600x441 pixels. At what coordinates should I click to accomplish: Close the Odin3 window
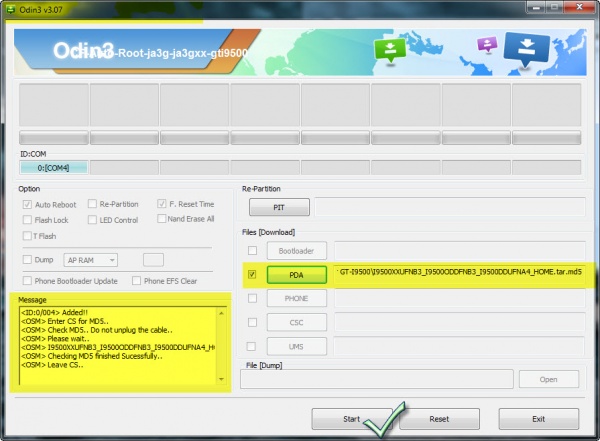(580, 7)
